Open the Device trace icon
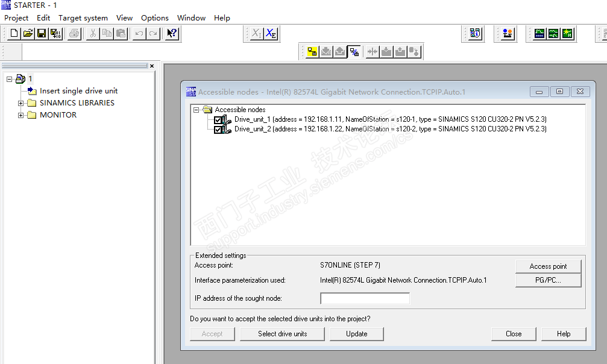Image resolution: width=607 pixels, height=364 pixels. tap(539, 33)
